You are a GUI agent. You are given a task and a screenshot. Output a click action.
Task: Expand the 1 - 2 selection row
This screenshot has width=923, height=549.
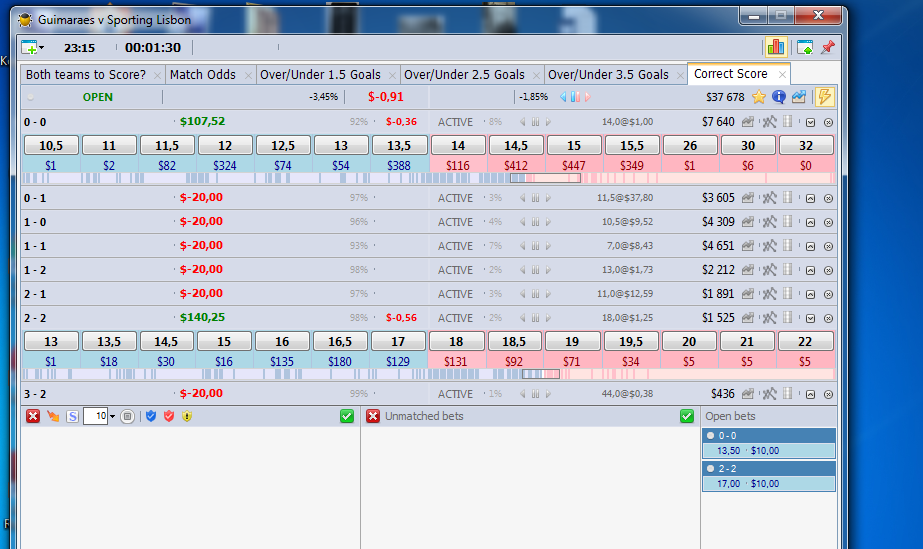811,271
